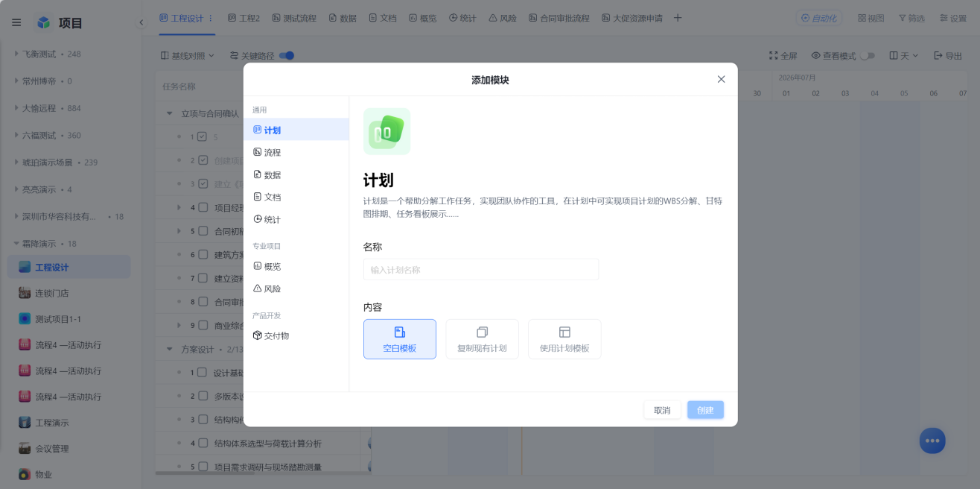This screenshot has width=980, height=489.
Task: Select 概览 under 专业项目 in dialog
Action: [x=296, y=266]
